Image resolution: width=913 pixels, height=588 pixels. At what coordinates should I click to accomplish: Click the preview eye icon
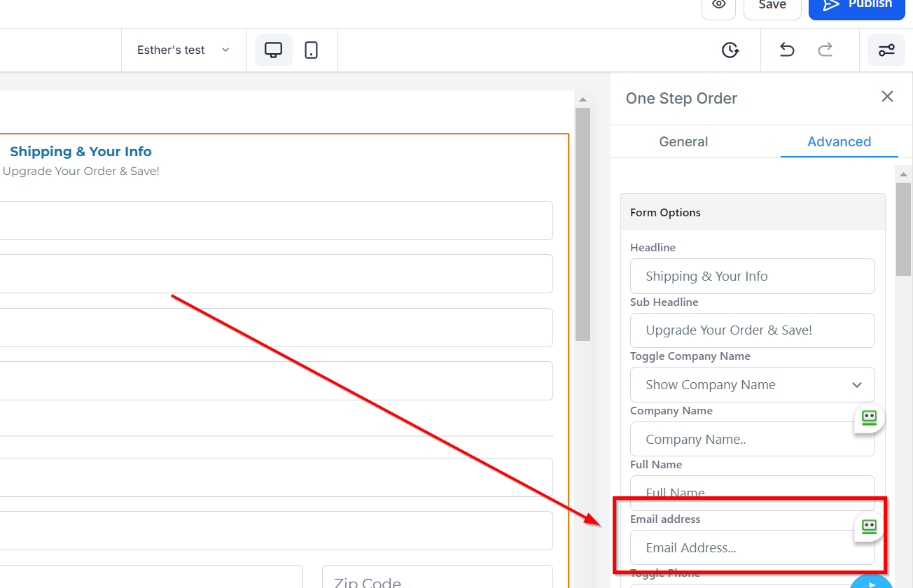tap(718, 6)
